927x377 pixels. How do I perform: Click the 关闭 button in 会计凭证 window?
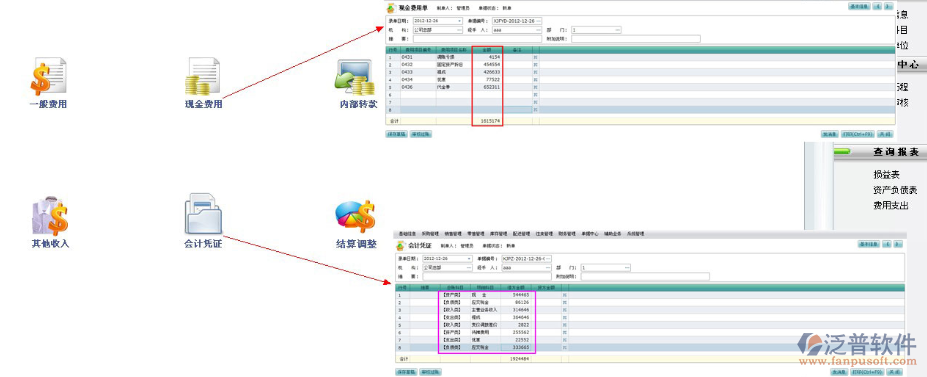coord(894,372)
